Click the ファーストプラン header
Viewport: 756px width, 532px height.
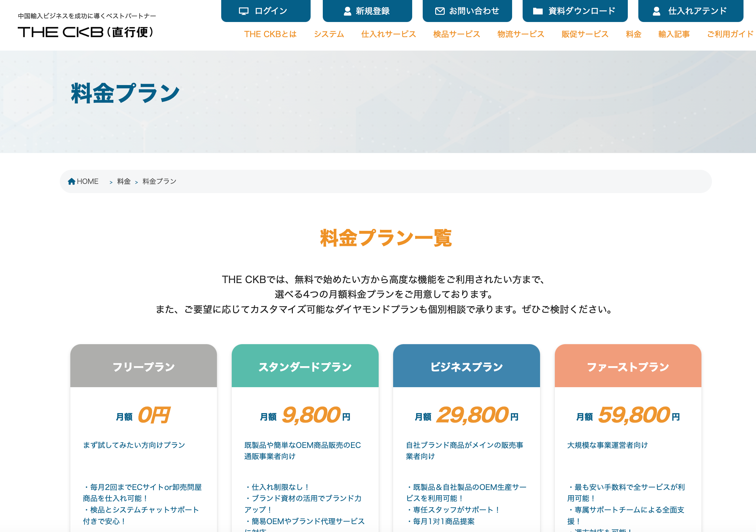(x=627, y=366)
